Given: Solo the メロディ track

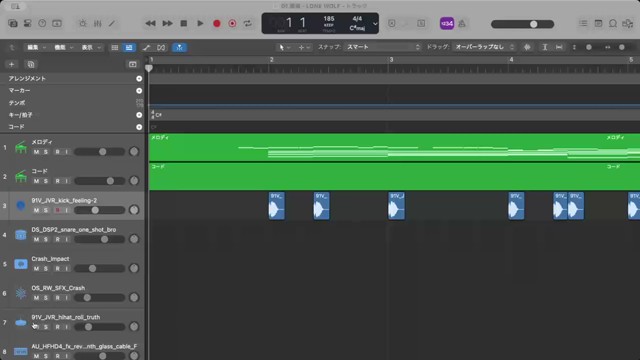Looking at the screenshot, I should (46, 152).
